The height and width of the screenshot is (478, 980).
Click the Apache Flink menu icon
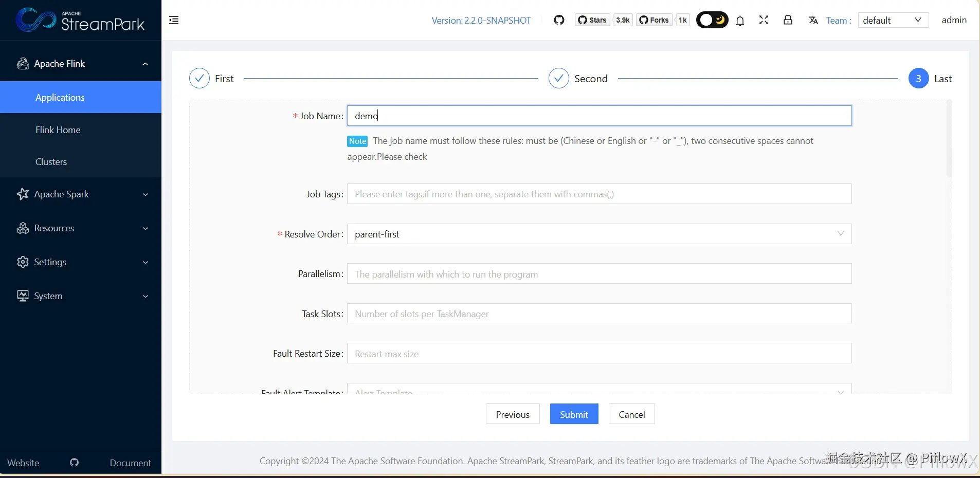click(23, 64)
